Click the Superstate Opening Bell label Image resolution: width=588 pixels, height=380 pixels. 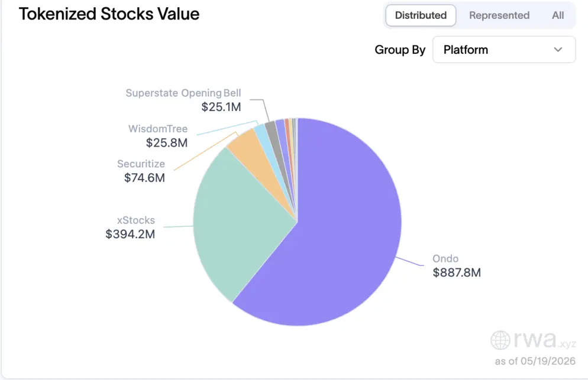point(183,93)
